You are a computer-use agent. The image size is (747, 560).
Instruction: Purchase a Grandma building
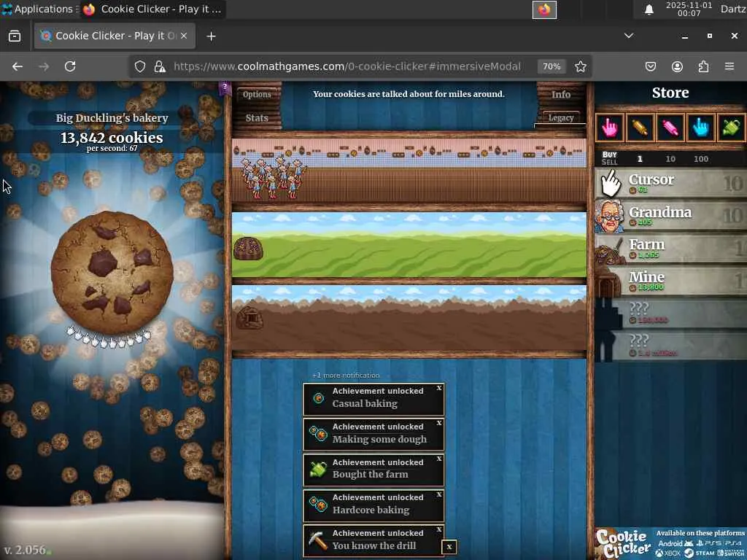671,216
